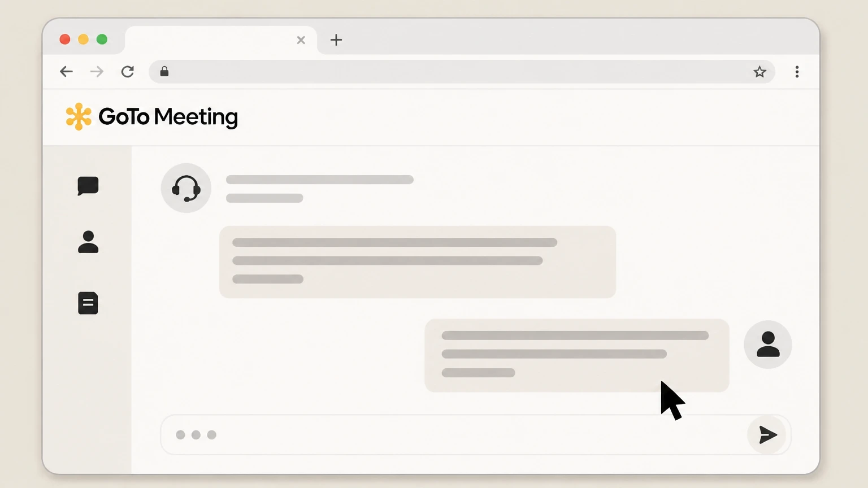Click the headset support agent avatar
This screenshot has height=488, width=868.
[186, 188]
